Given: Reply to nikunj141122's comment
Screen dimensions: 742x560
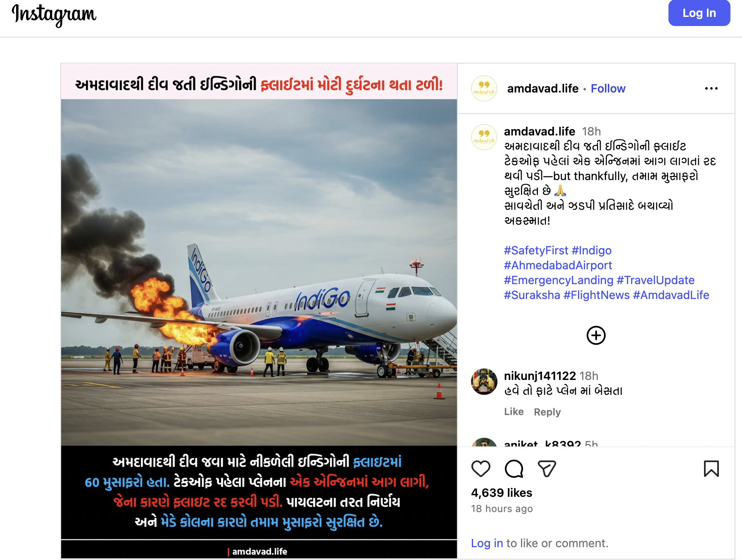Looking at the screenshot, I should (547, 412).
